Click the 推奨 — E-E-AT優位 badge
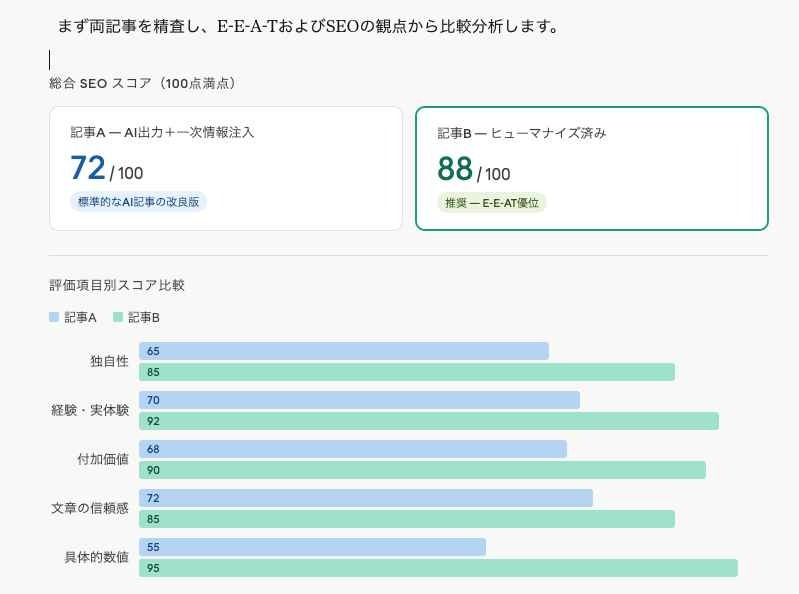 pyautogui.click(x=492, y=203)
